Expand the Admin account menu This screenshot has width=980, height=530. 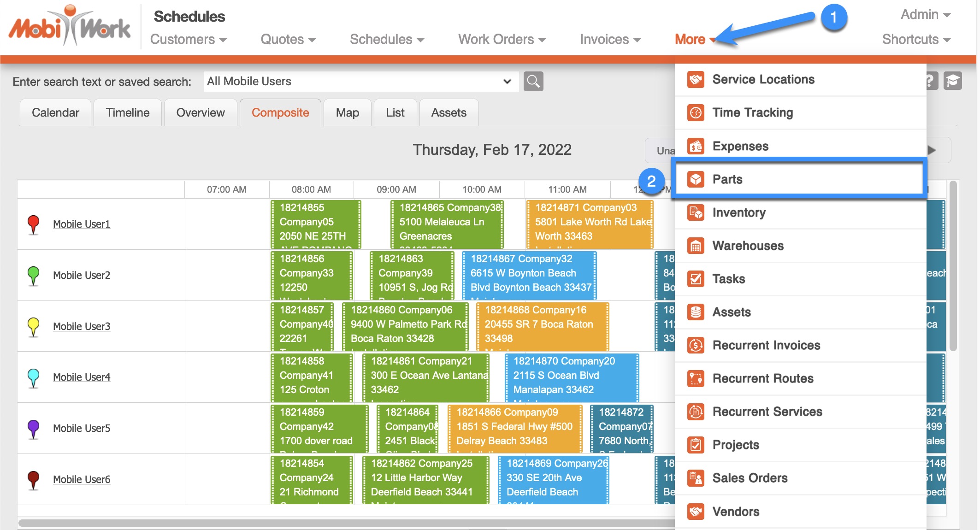pyautogui.click(x=926, y=15)
